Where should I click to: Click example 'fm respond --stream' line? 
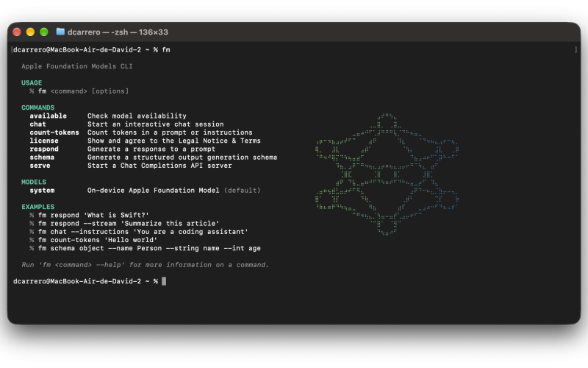tap(129, 224)
